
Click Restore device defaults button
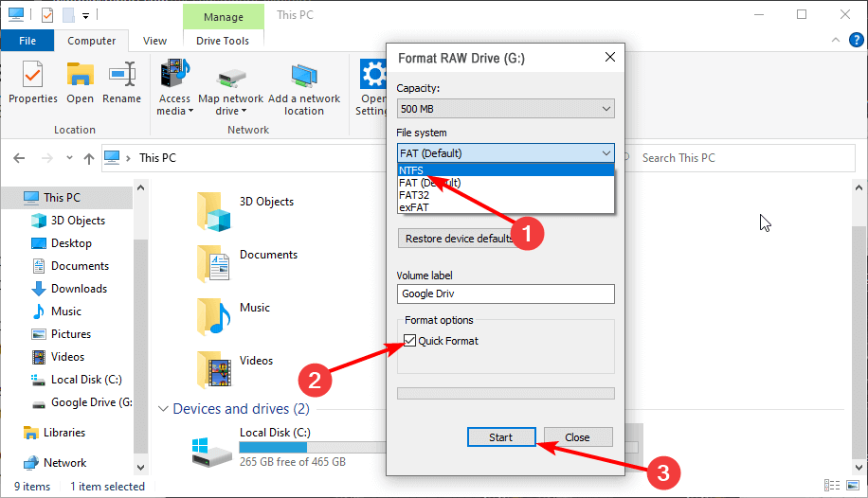[459, 239]
